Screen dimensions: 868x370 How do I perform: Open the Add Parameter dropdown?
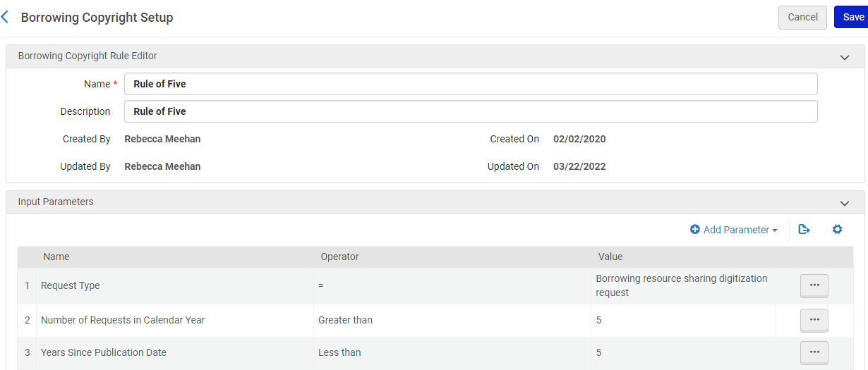[734, 230]
